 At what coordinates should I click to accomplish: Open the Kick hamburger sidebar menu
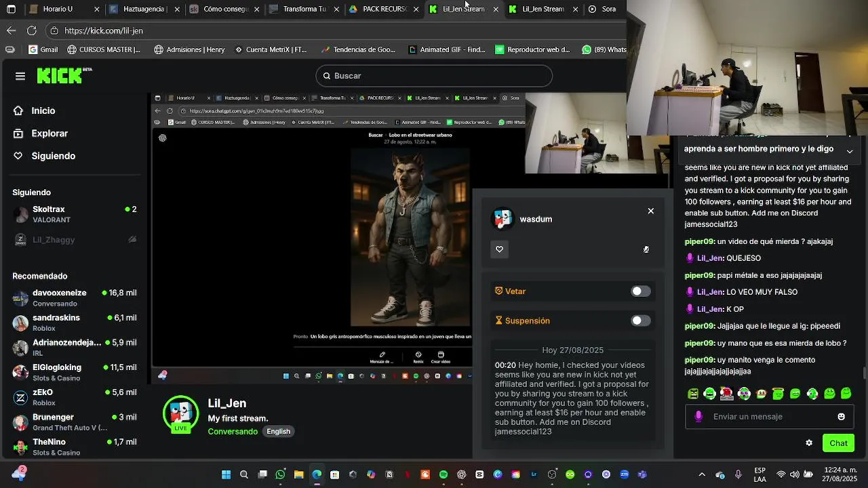pos(20,76)
